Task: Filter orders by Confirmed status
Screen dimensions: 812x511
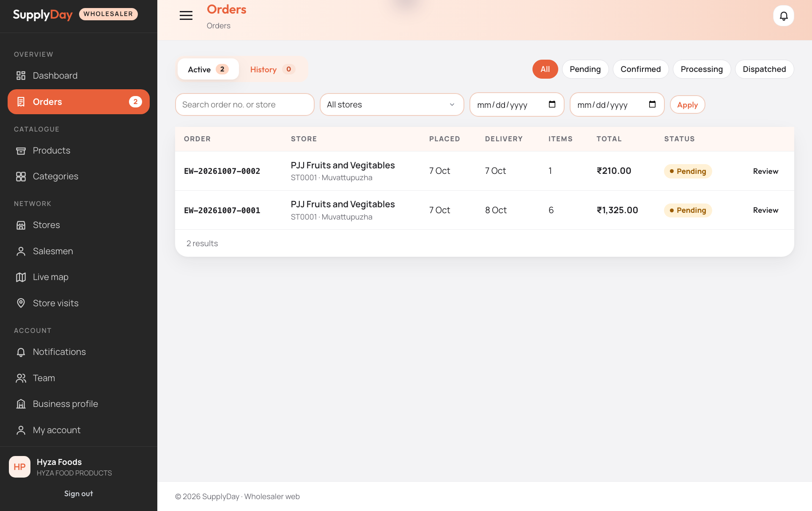Action: pyautogui.click(x=641, y=69)
